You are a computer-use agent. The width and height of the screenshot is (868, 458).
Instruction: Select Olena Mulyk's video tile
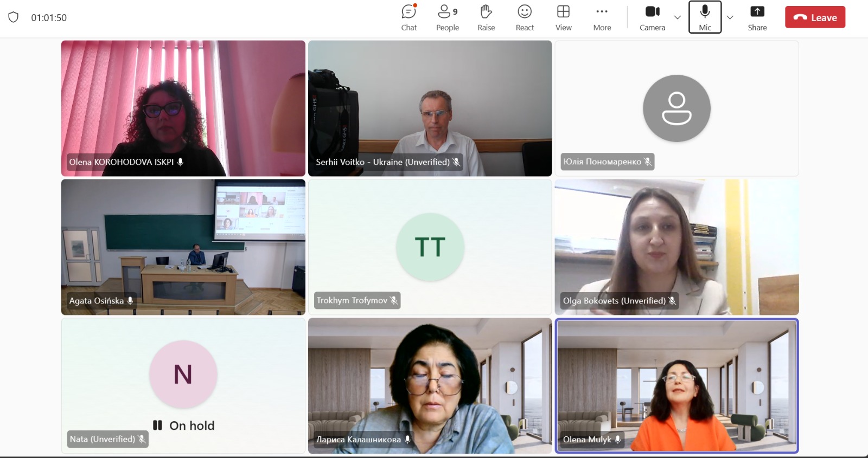[676, 385]
